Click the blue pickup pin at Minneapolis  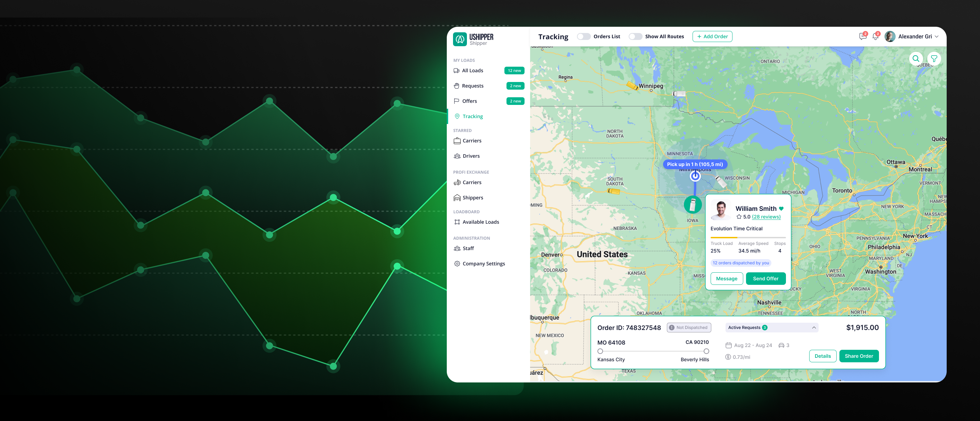(x=695, y=176)
